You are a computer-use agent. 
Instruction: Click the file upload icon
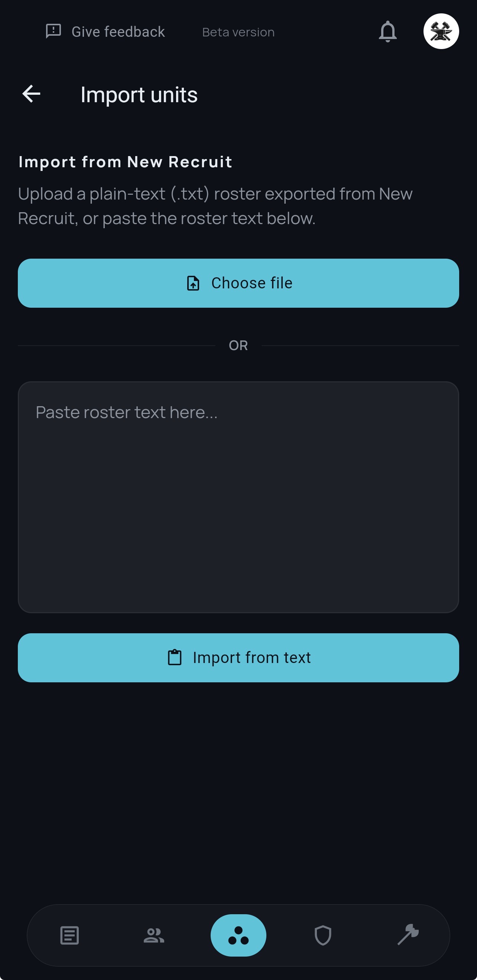[x=193, y=284]
